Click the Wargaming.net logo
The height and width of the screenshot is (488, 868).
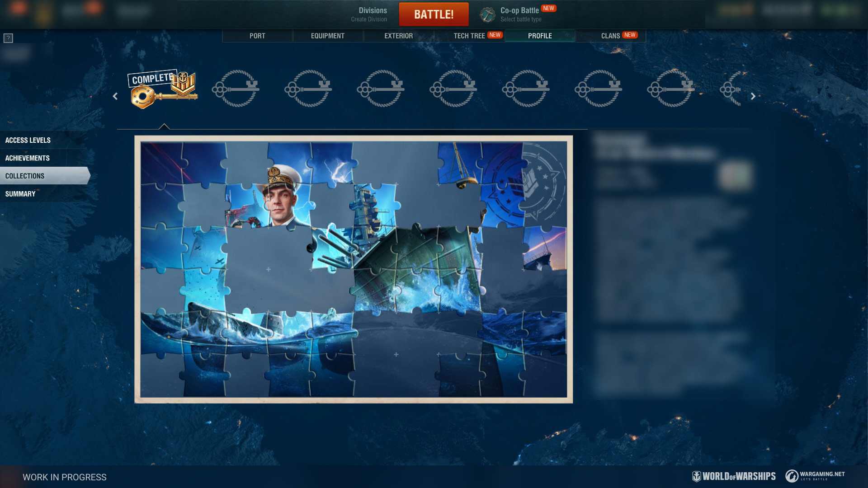pos(815,476)
